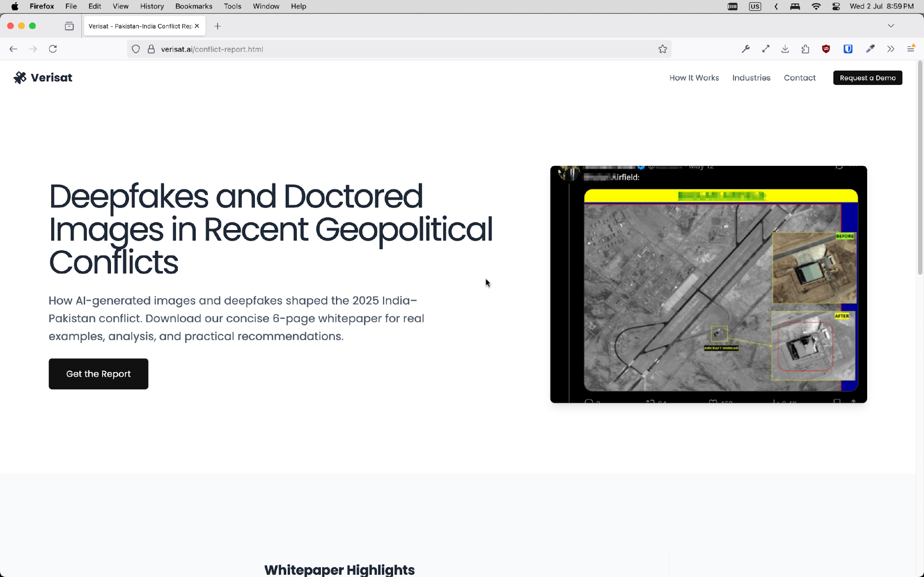Screen dimensions: 924x577
Task: Click the Verisat brand name text
Action: tap(51, 78)
